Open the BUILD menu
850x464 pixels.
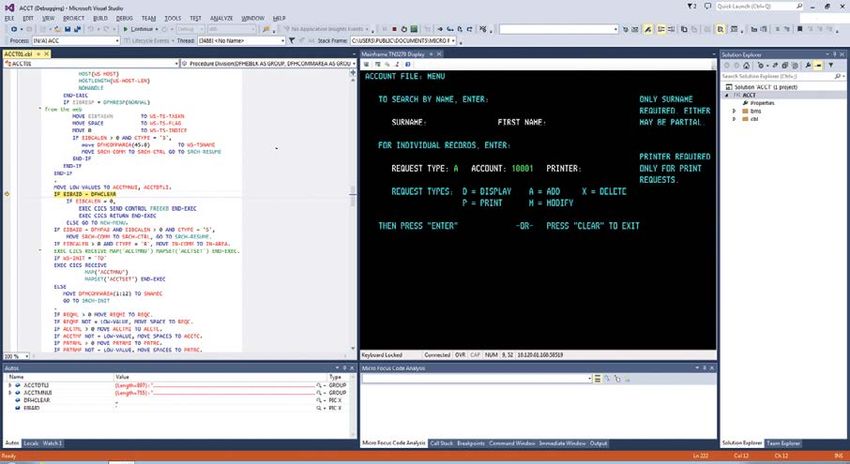click(100, 18)
